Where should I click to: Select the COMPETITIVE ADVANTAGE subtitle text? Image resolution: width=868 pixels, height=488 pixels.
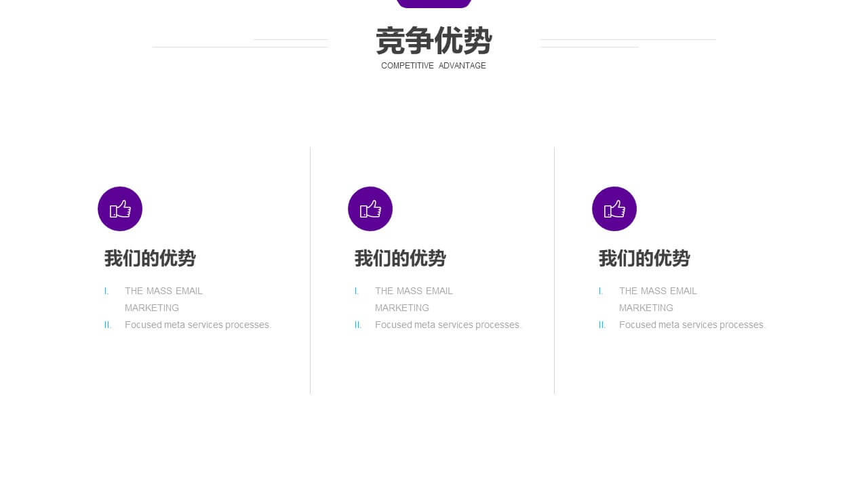tap(433, 66)
